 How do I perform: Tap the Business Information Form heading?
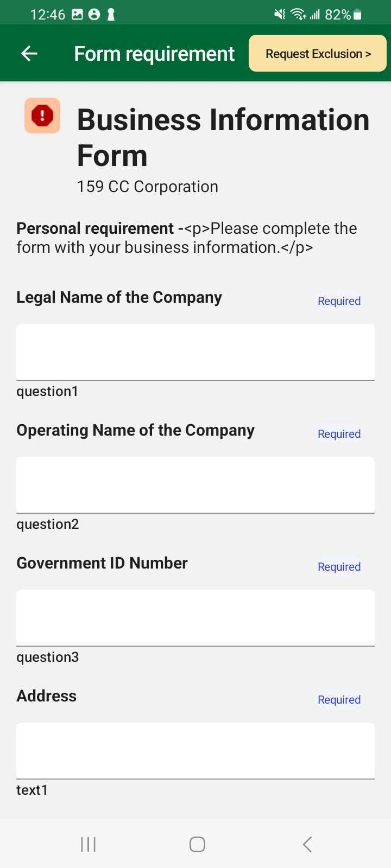223,137
